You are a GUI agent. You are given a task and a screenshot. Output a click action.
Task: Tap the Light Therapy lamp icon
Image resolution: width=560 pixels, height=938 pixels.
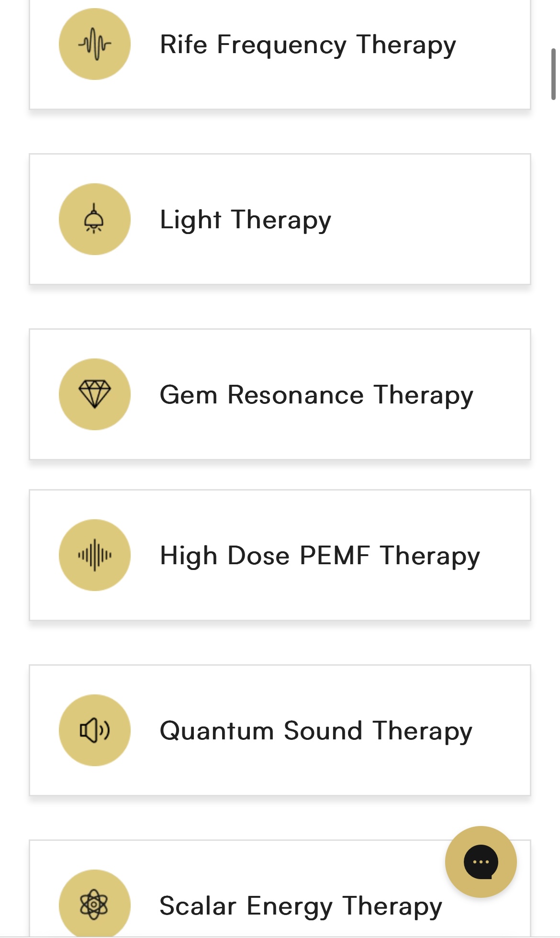coord(95,219)
